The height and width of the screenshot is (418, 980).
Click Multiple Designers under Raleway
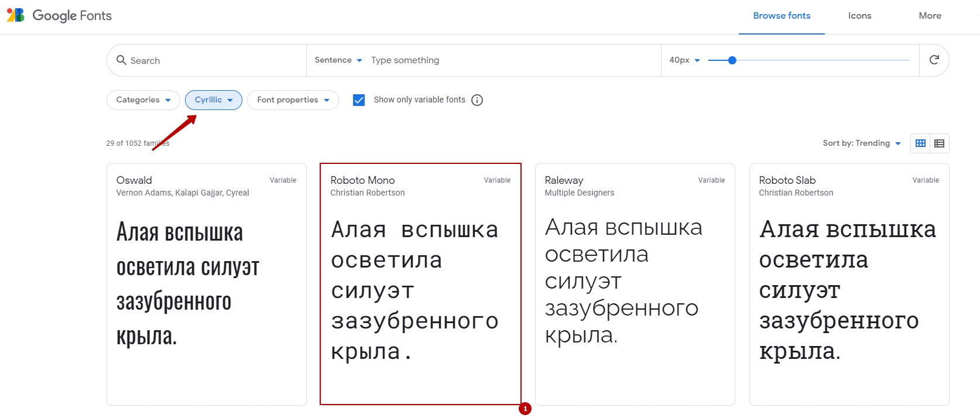click(580, 193)
